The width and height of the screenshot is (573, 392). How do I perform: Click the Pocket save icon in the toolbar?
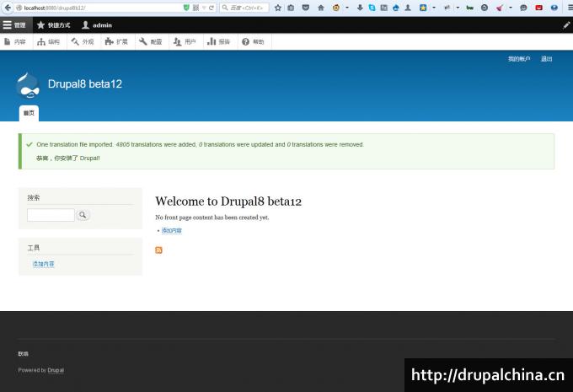pos(306,8)
